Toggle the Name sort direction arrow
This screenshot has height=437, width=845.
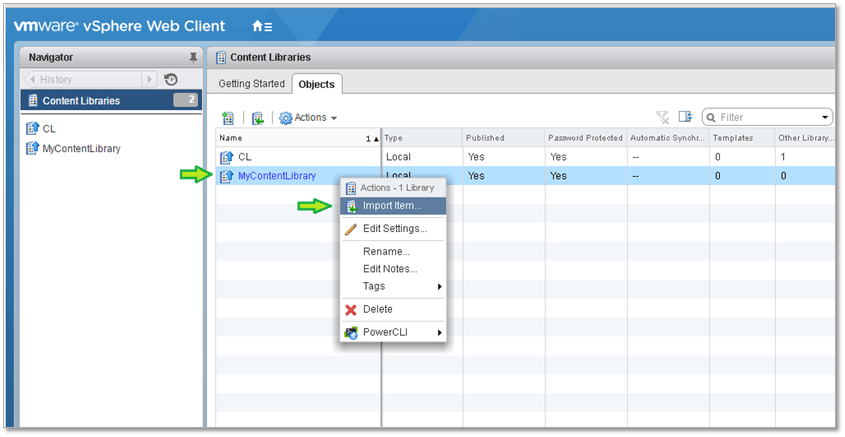(x=376, y=139)
